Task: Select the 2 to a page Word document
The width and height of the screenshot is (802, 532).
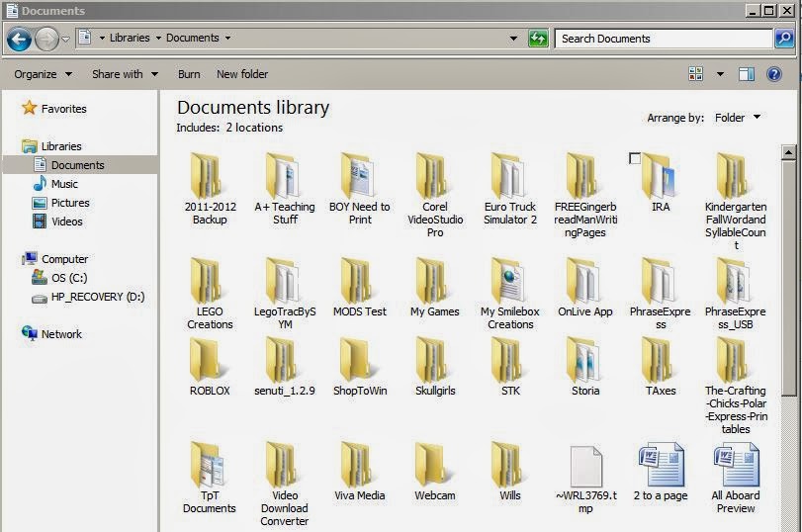Action: 660,472
